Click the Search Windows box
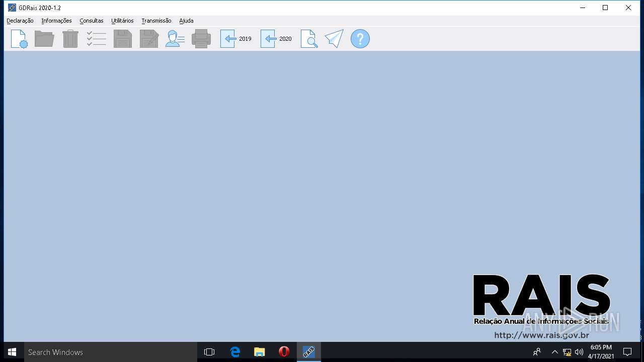Viewport: 644px width, 362px height. (x=111, y=352)
